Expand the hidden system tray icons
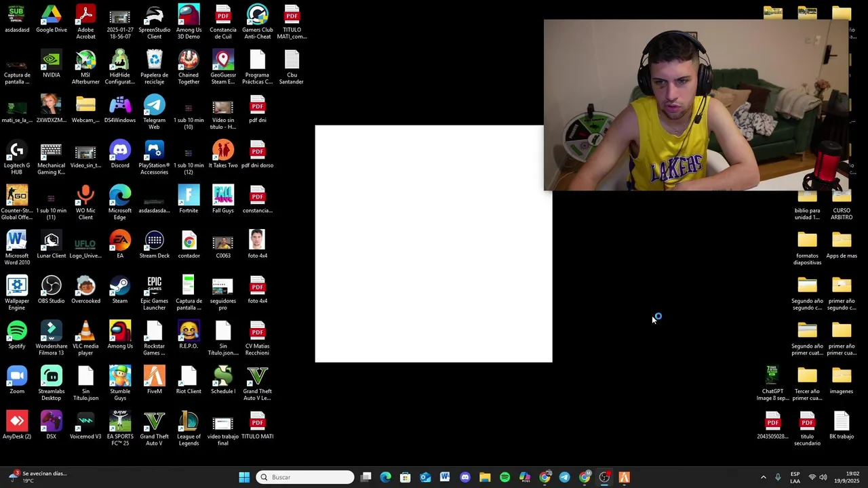868x488 pixels. point(763,477)
